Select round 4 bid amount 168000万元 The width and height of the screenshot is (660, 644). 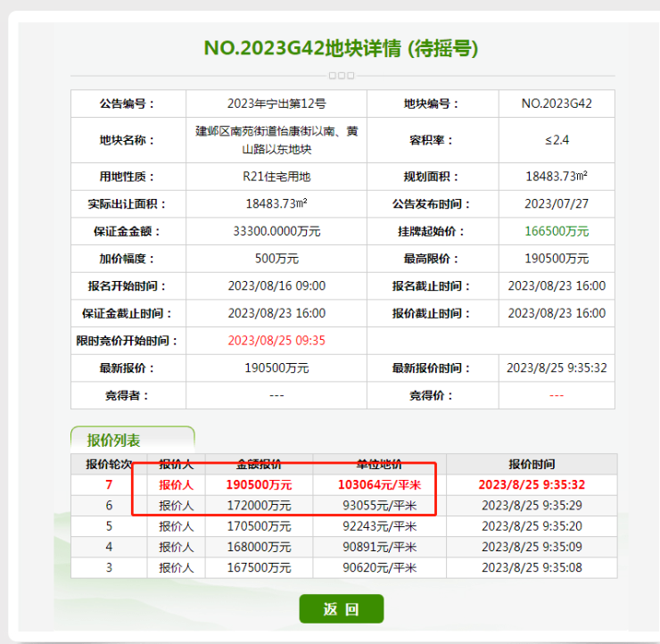260,547
